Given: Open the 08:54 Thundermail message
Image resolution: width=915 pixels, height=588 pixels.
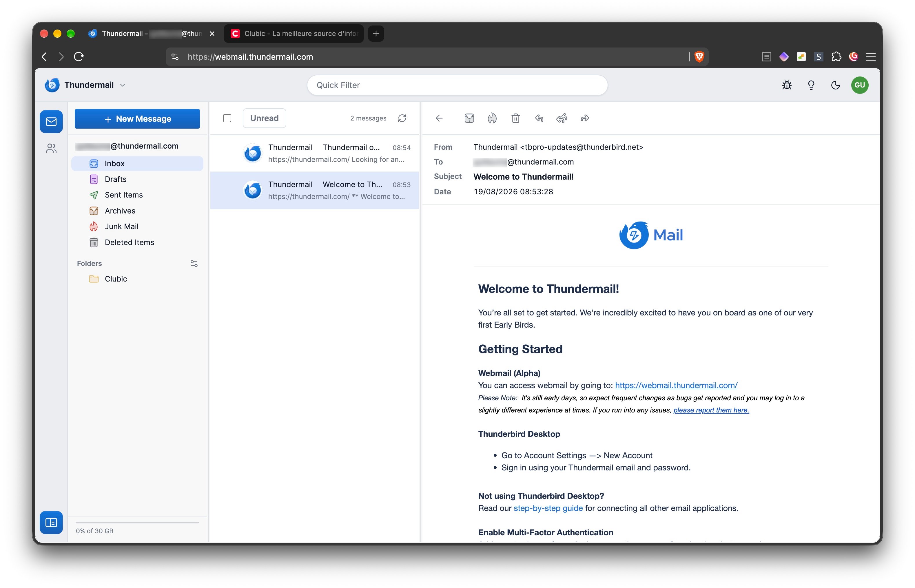Looking at the screenshot, I should tap(315, 154).
